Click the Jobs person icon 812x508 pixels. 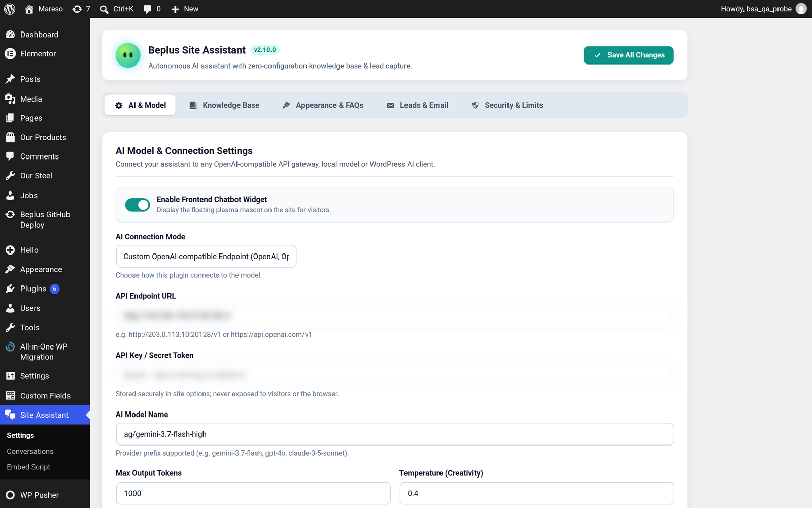coord(10,195)
